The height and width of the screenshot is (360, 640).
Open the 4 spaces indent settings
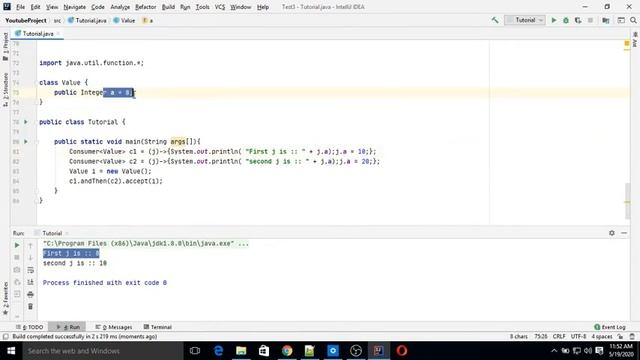[x=602, y=337]
